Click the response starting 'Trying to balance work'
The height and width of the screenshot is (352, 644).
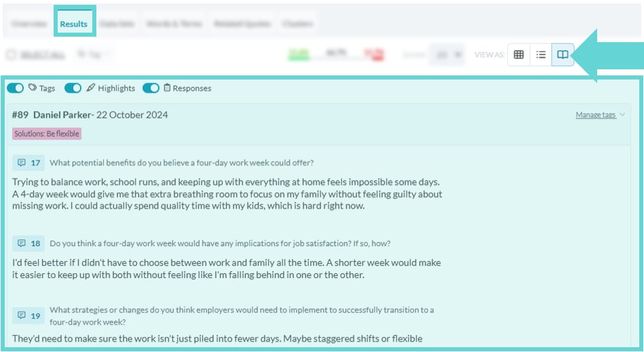click(227, 194)
